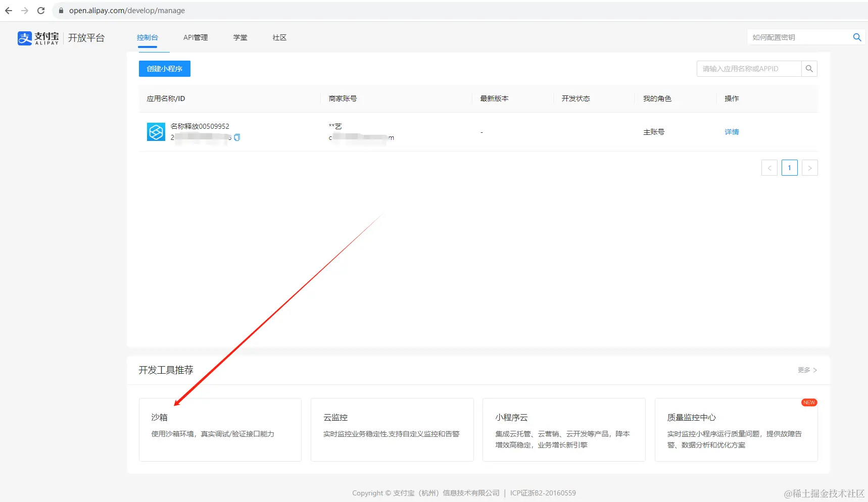The width and height of the screenshot is (868, 502).
Task: Click the app list search magnifier button
Action: point(809,69)
